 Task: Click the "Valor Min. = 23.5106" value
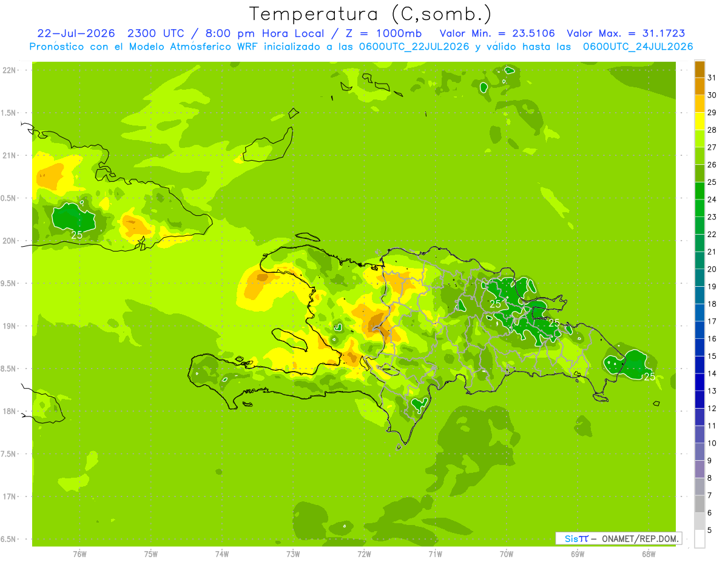[x=496, y=33]
